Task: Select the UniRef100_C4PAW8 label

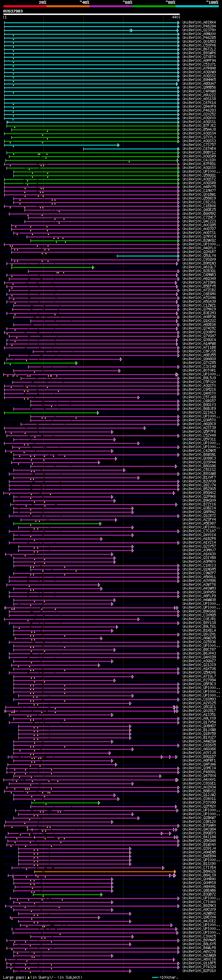Action: [199, 91]
